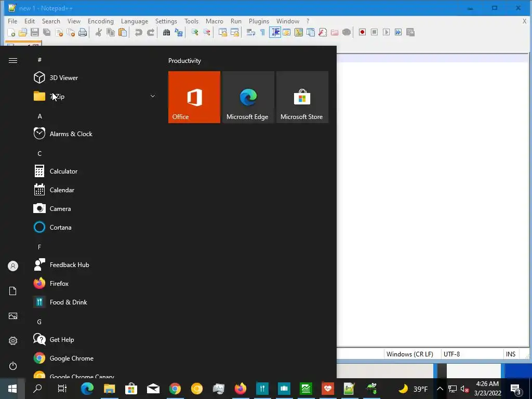Open the Edit menu in Notepad++
This screenshot has height=399, width=532.
pyautogui.click(x=30, y=21)
